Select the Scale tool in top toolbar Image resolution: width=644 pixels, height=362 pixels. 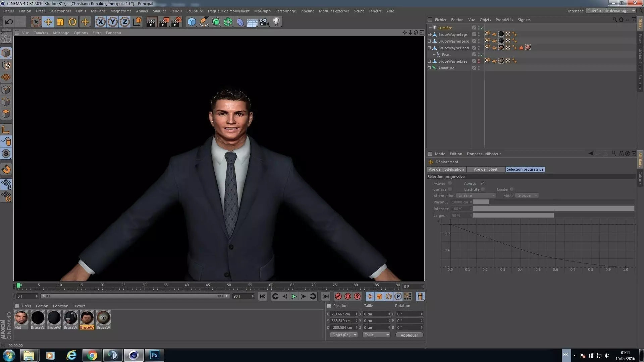pos(60,22)
